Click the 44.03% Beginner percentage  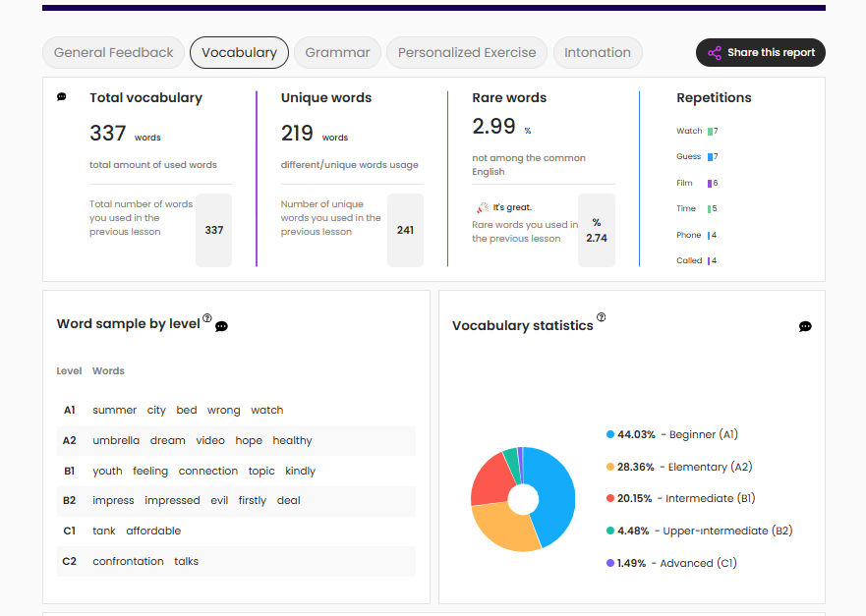pos(636,434)
